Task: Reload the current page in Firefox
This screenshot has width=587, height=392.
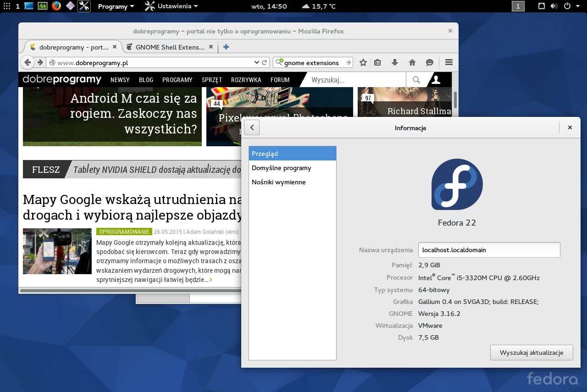Action: (265, 63)
